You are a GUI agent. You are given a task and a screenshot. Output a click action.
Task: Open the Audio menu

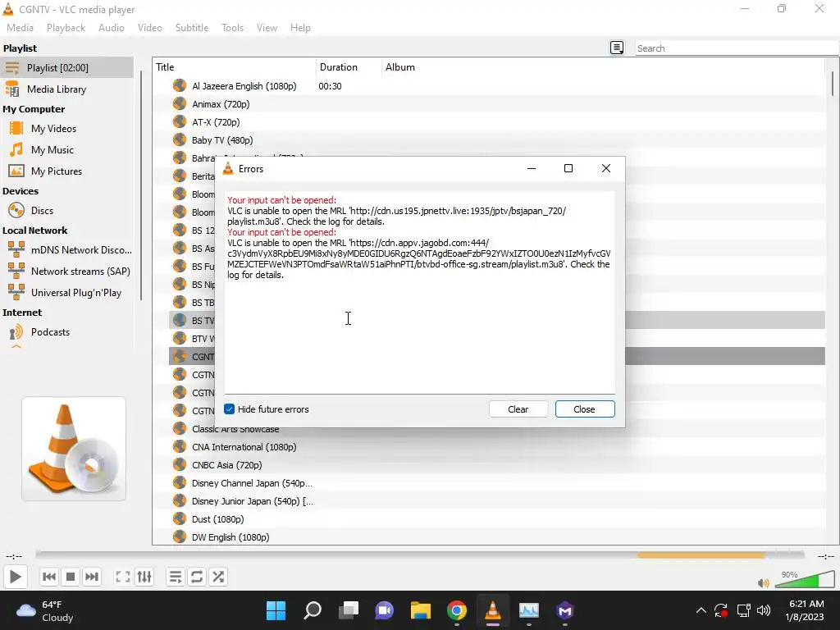coord(112,28)
